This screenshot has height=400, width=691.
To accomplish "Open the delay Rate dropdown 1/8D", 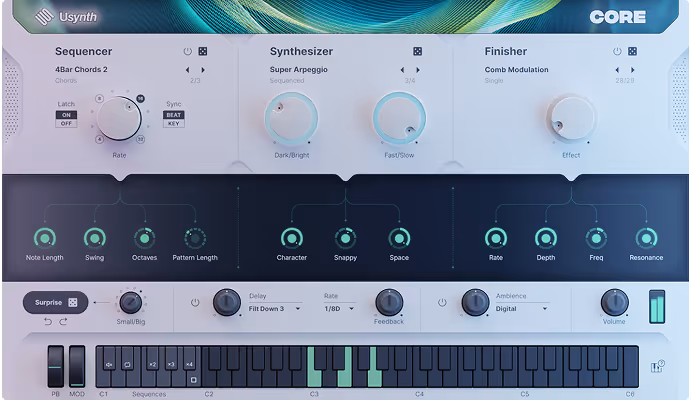I will click(x=339, y=309).
